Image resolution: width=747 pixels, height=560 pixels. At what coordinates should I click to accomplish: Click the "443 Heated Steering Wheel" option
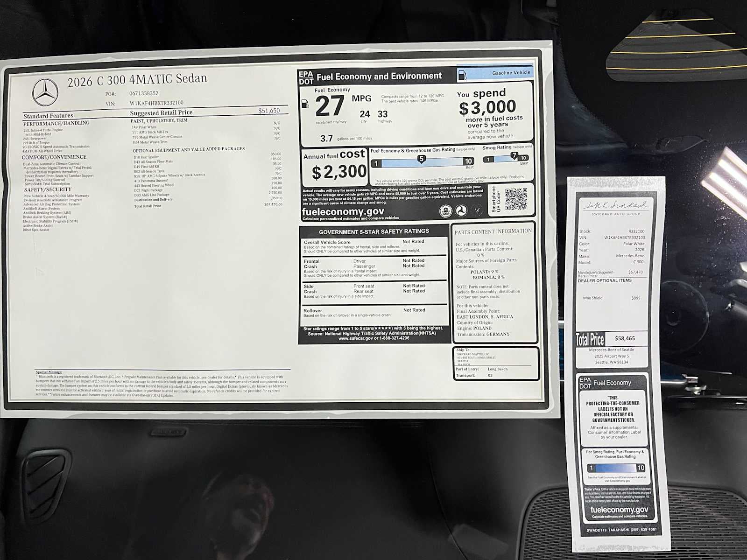[x=154, y=185]
